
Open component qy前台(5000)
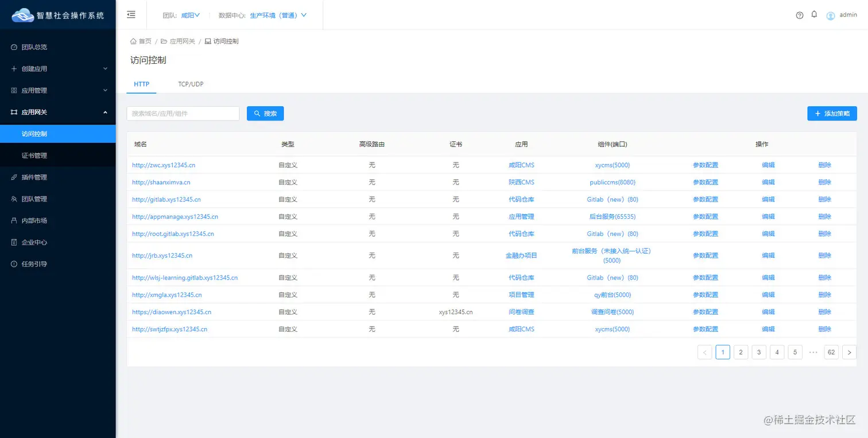(x=613, y=295)
